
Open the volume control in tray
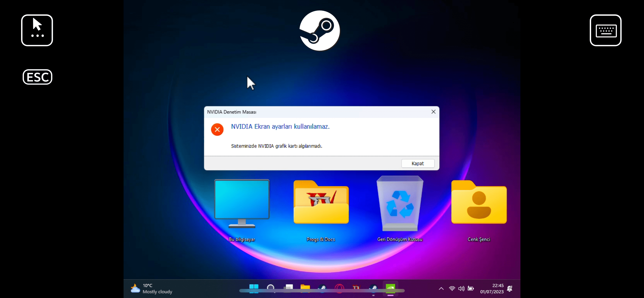(462, 288)
